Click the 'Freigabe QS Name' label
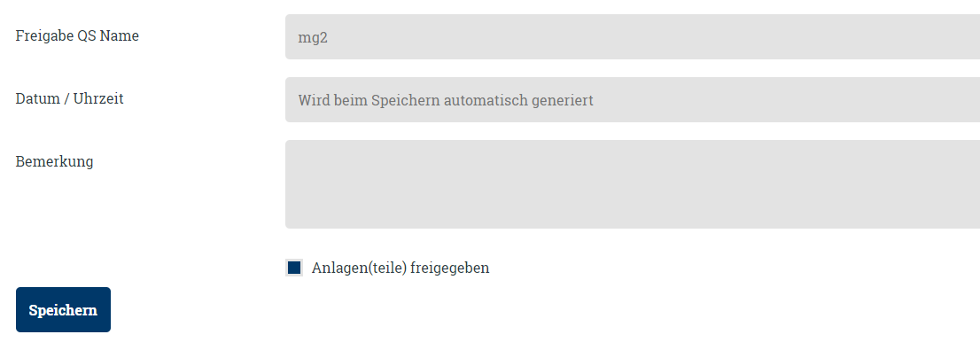The width and height of the screenshot is (980, 350). [x=77, y=35]
